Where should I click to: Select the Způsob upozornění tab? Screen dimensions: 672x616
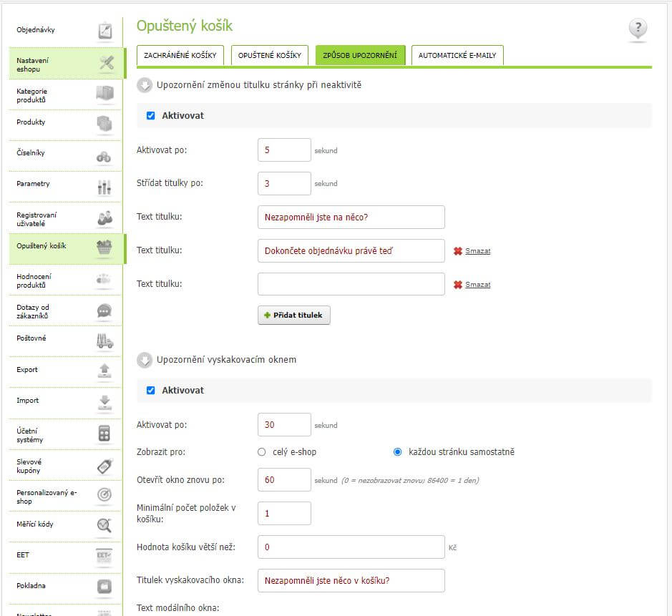coord(360,55)
